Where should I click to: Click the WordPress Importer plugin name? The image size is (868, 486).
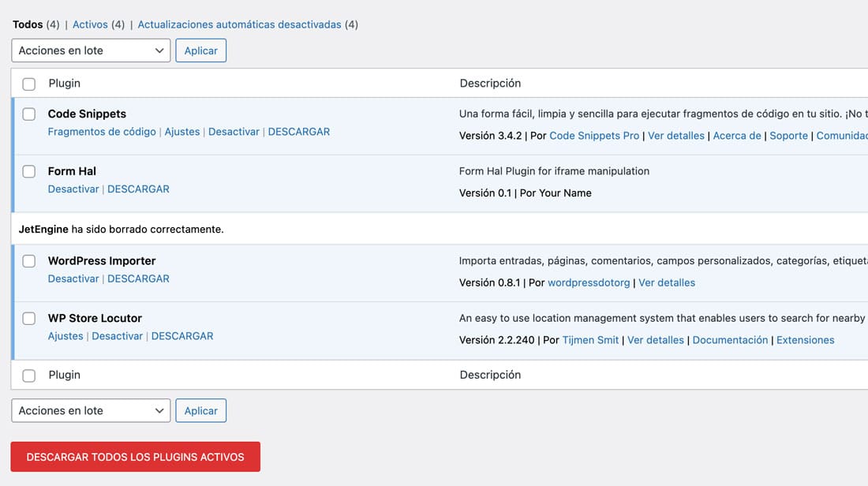tap(102, 260)
